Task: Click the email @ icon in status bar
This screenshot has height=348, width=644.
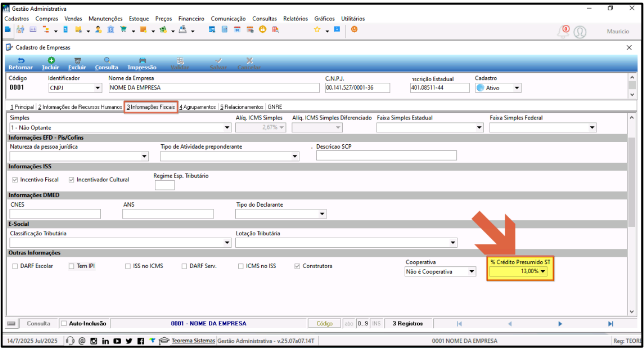Action: click(82, 341)
